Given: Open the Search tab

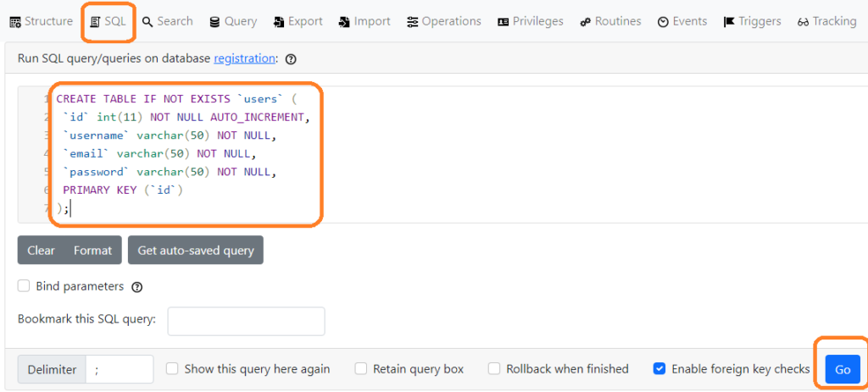Looking at the screenshot, I should (167, 21).
